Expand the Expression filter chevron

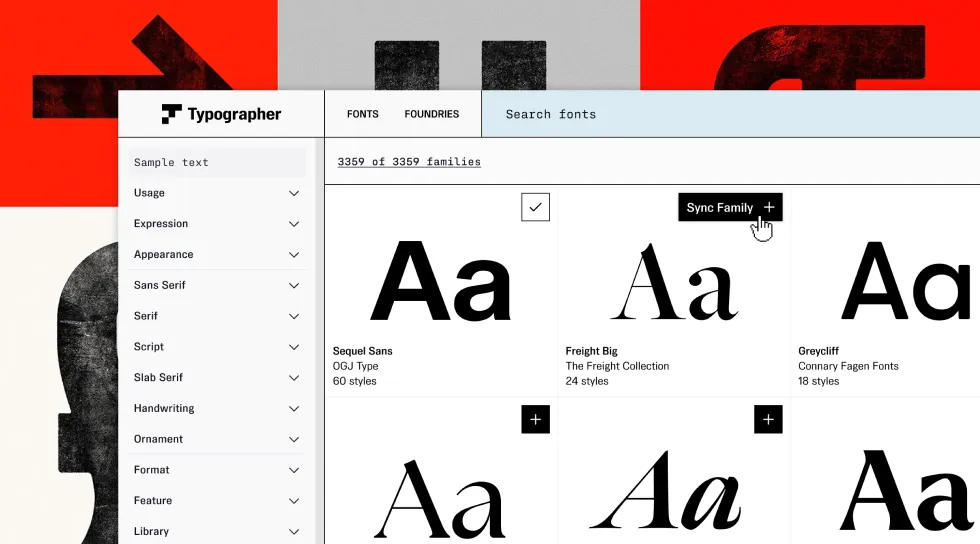click(294, 224)
